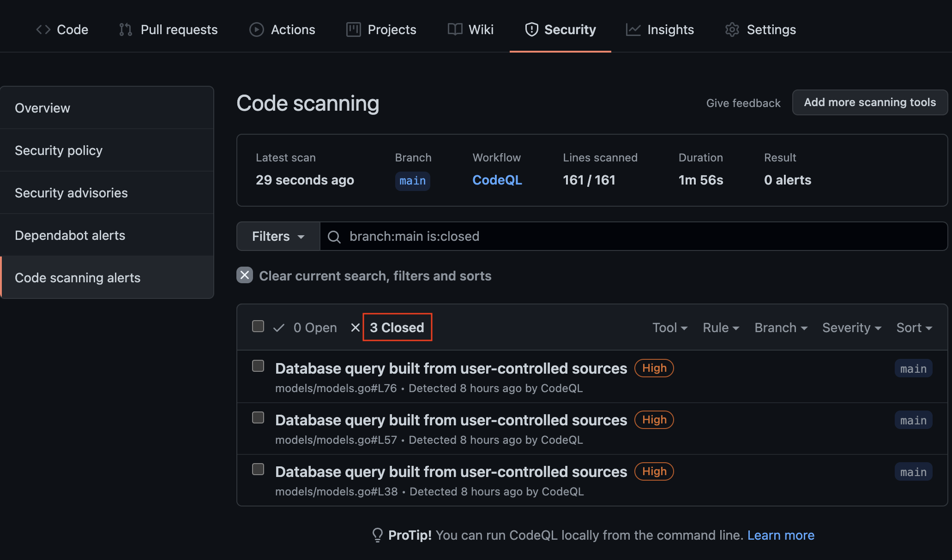Select the models.go#L76 alert checkbox
952x560 pixels.
(x=258, y=366)
